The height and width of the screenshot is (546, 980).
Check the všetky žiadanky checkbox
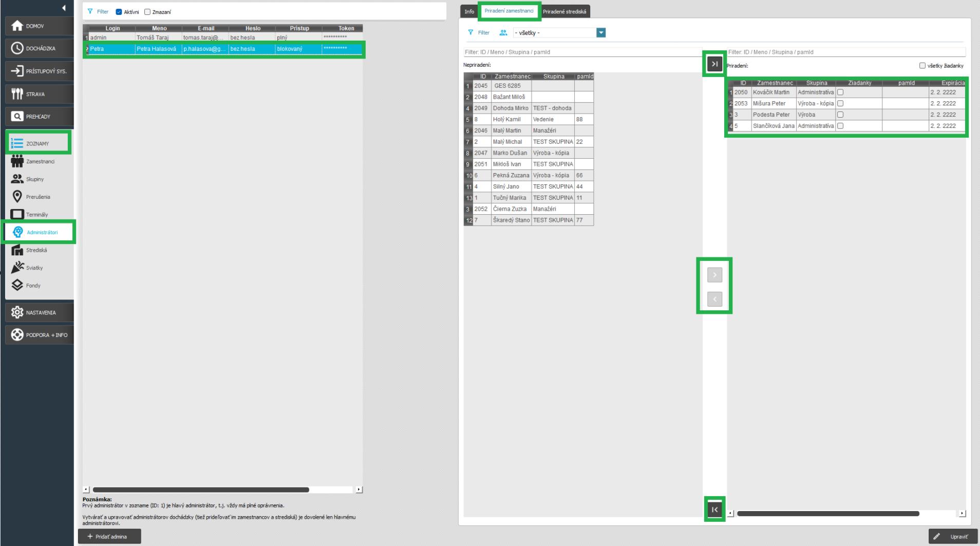click(x=922, y=66)
